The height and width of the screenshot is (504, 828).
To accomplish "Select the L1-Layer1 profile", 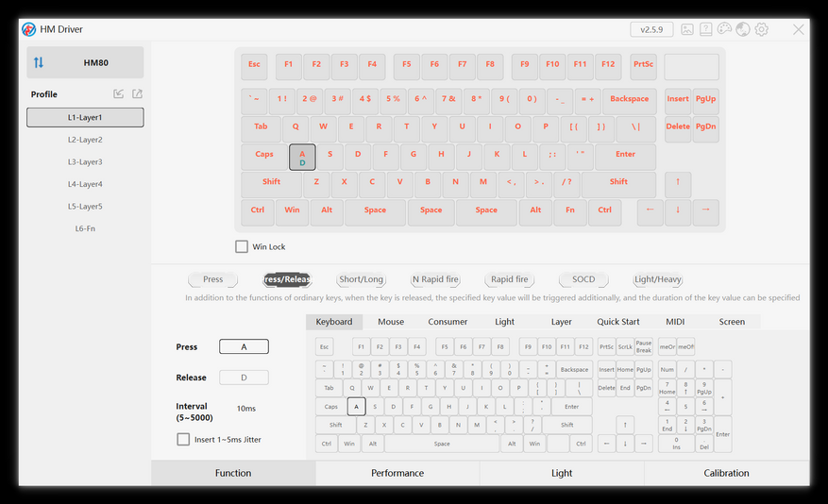I will click(85, 117).
